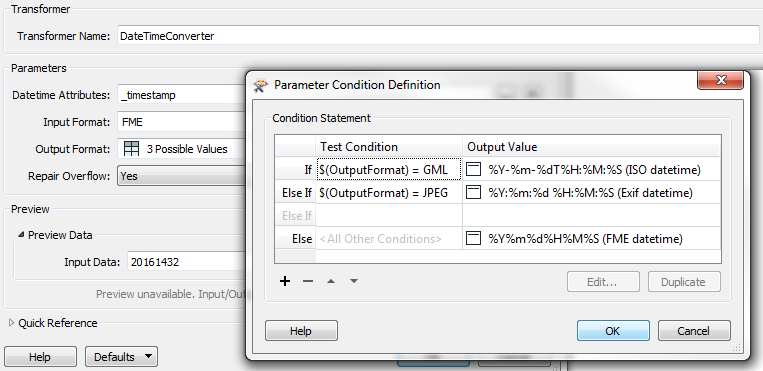Click Cancel in Parameter Condition Definition

[694, 331]
